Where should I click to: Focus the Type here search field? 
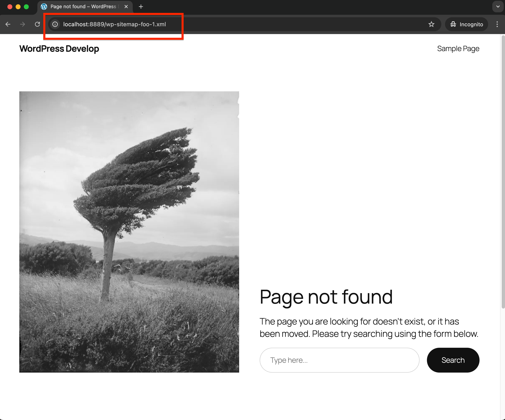click(x=339, y=360)
